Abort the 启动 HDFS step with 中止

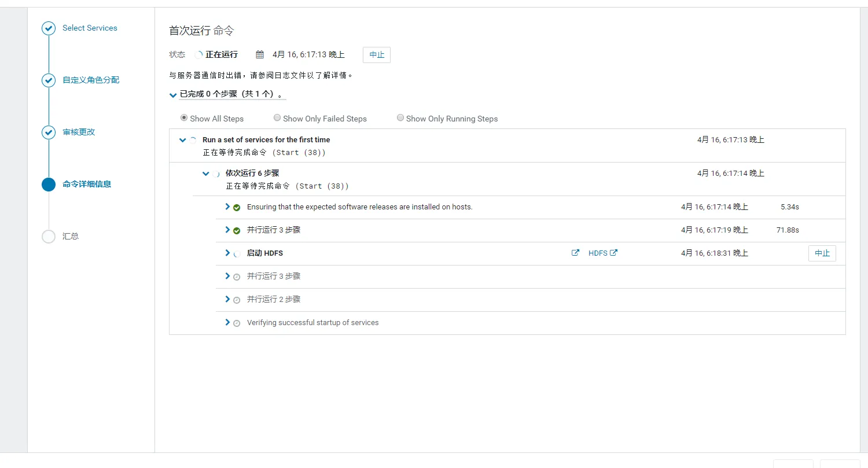coord(822,253)
